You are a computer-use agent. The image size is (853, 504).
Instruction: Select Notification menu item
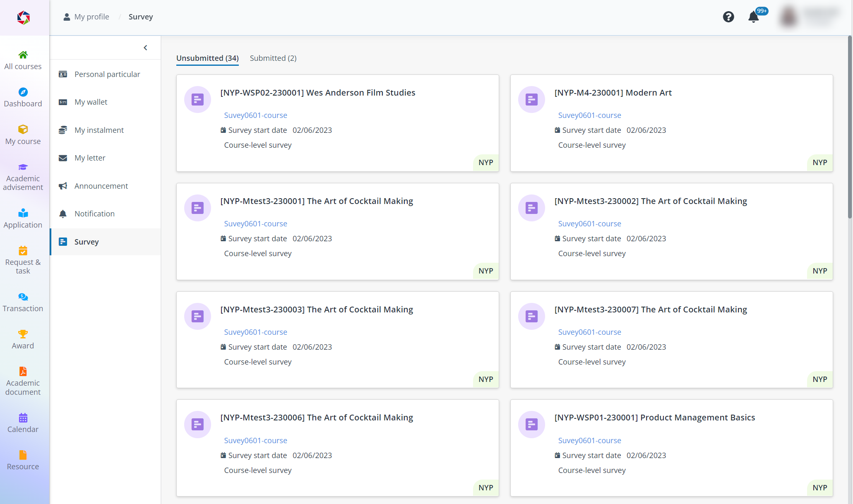pyautogui.click(x=105, y=214)
